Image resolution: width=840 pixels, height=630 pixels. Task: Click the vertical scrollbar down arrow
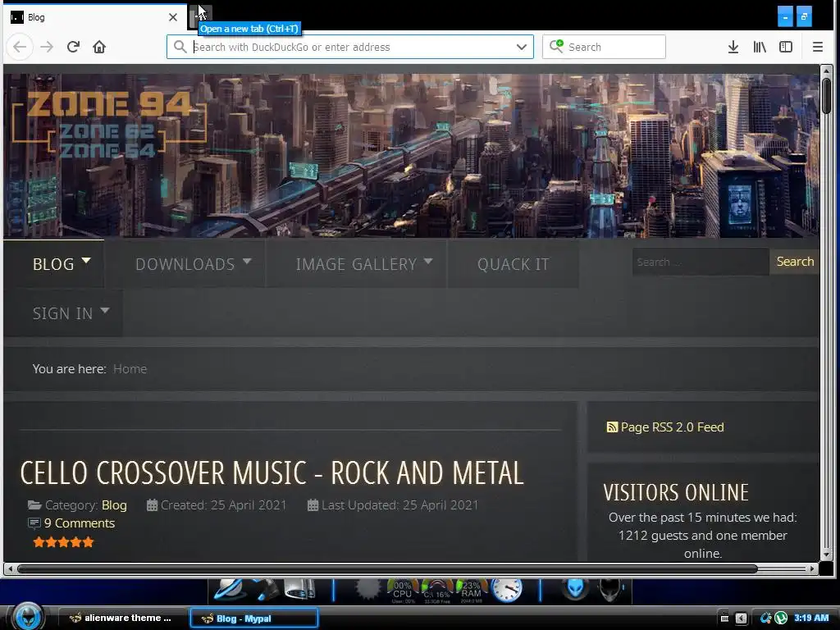coord(827,555)
